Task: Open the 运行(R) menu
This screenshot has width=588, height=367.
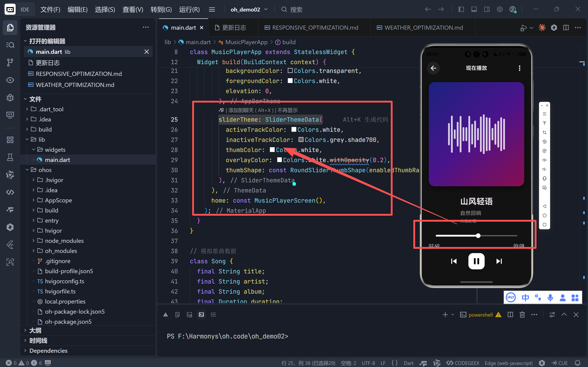Action: [x=189, y=9]
